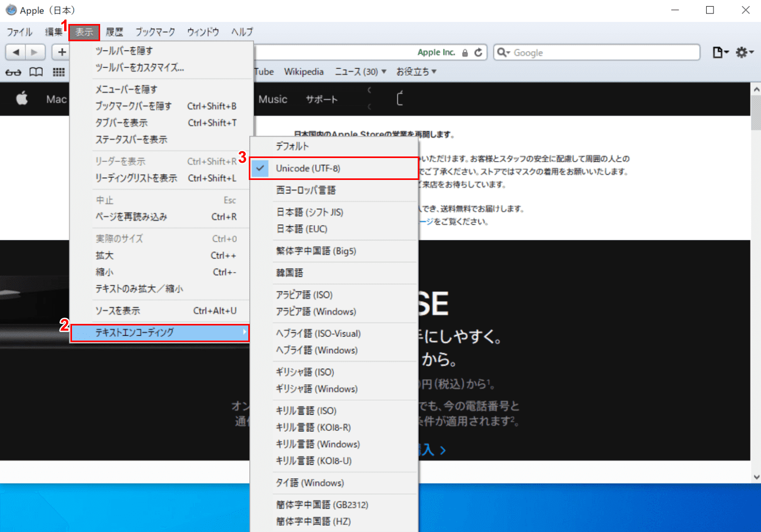Open the お役立ち bookmarks dropdown
The height and width of the screenshot is (532, 761).
[x=416, y=71]
